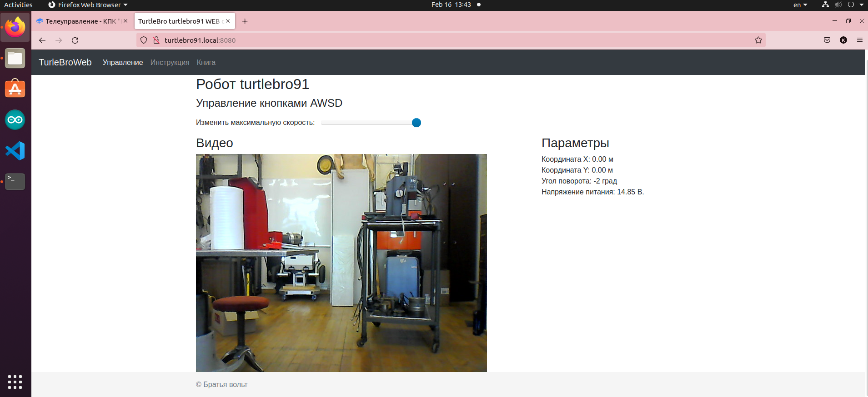
Task: Open Terminal from the Ubuntu dock
Action: (15, 181)
